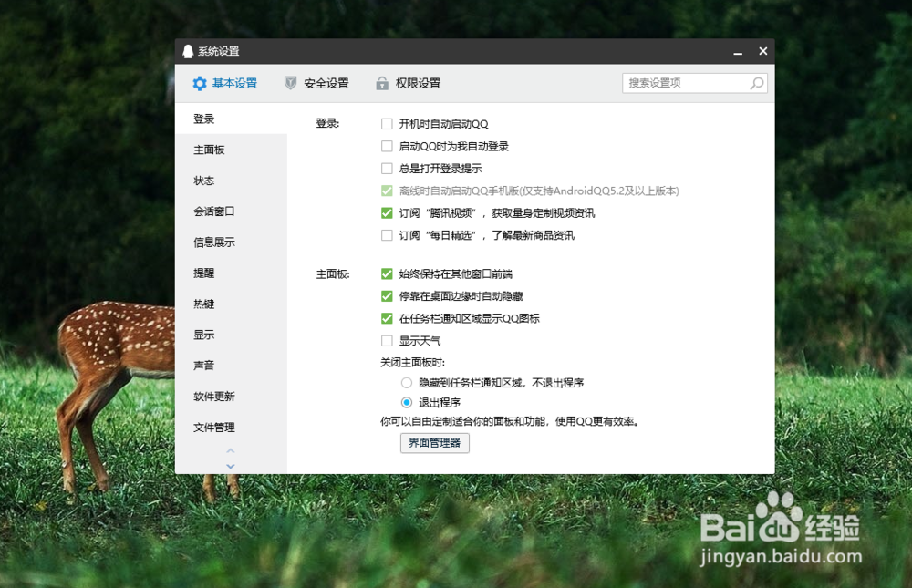Switch to the 权限设置 tab
The image size is (912, 588).
(409, 83)
